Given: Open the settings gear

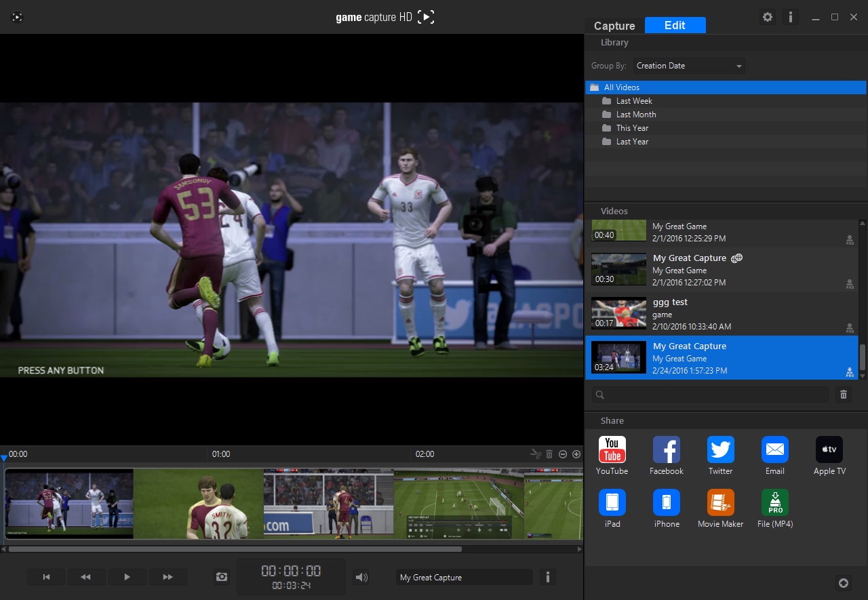Looking at the screenshot, I should click(768, 17).
